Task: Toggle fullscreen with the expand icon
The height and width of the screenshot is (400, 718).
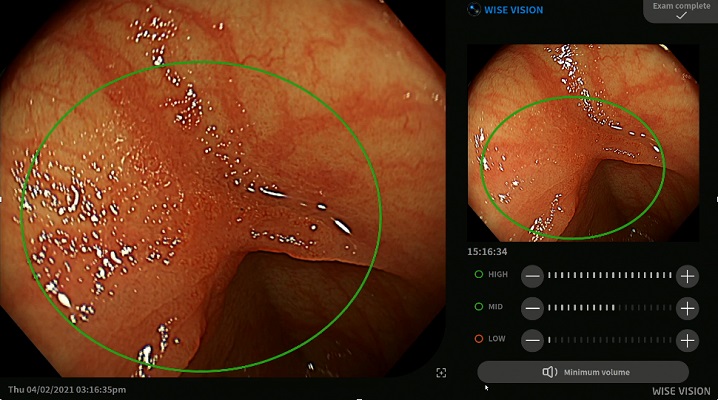Action: tap(441, 373)
